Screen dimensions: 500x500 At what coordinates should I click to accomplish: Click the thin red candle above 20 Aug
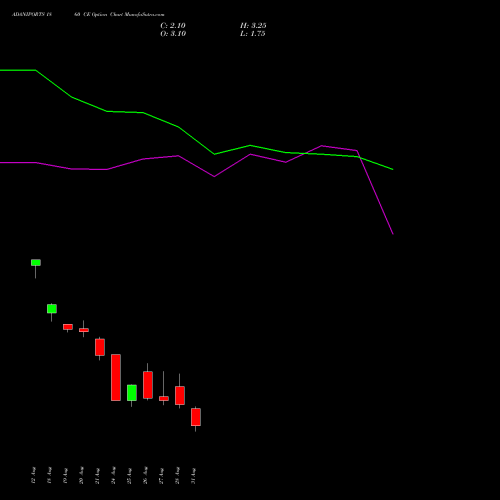[84, 330]
